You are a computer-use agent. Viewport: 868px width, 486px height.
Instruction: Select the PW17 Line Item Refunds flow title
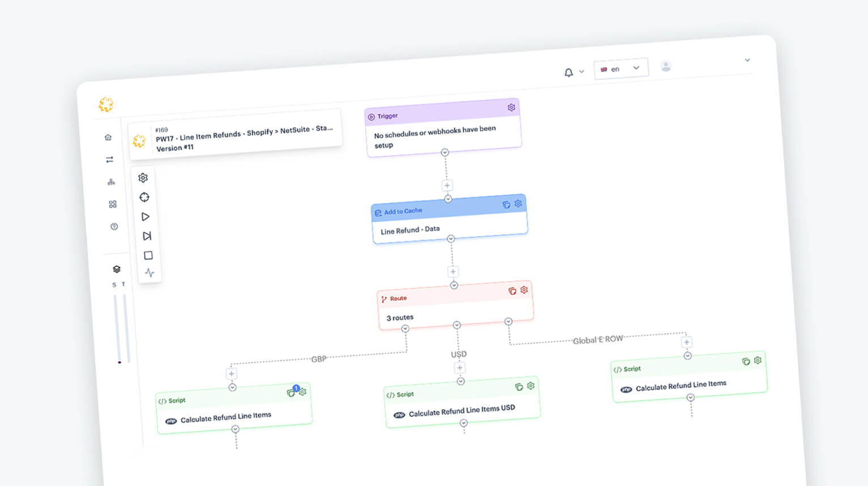[244, 134]
